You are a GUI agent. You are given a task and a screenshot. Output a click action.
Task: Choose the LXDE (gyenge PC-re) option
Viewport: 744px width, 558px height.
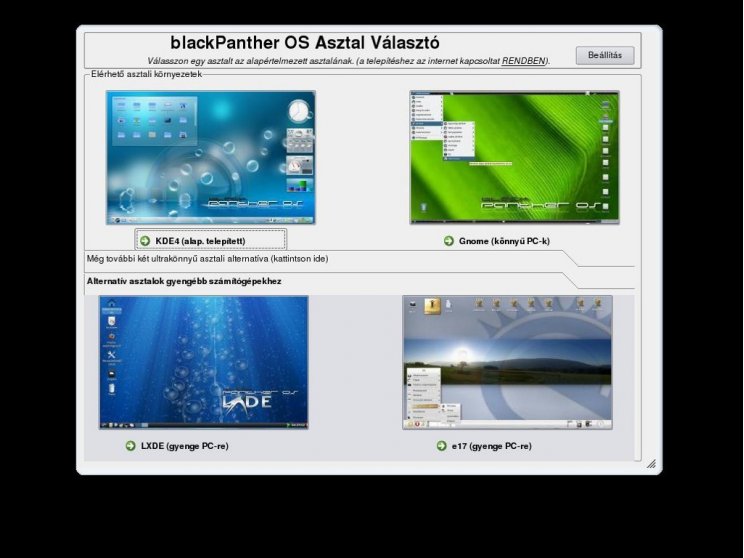[x=177, y=446]
